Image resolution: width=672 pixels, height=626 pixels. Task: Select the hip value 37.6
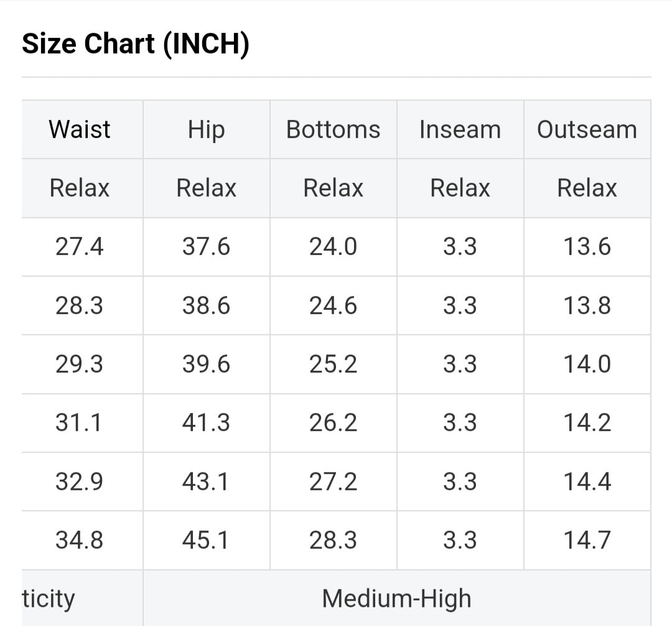pyautogui.click(x=206, y=247)
